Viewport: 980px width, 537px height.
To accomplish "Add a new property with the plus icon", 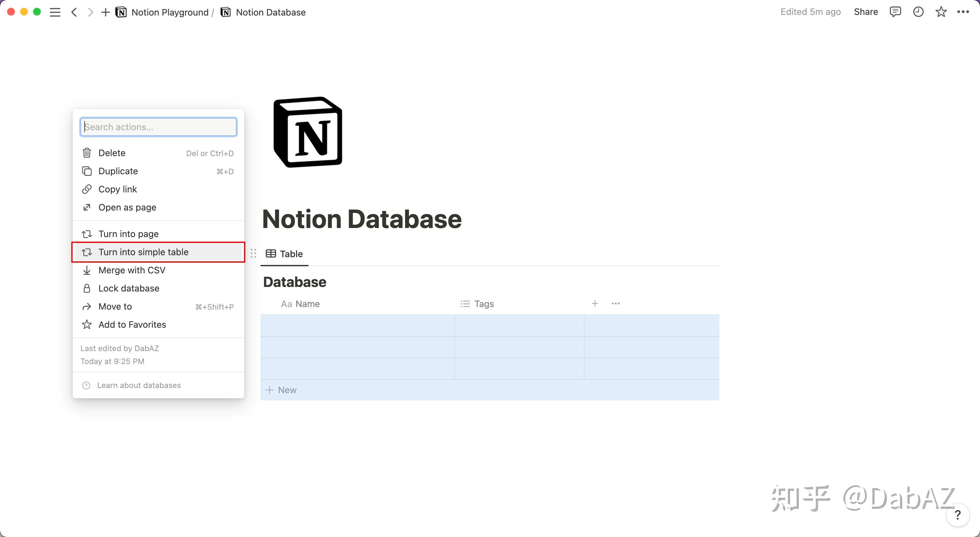I will pos(595,303).
